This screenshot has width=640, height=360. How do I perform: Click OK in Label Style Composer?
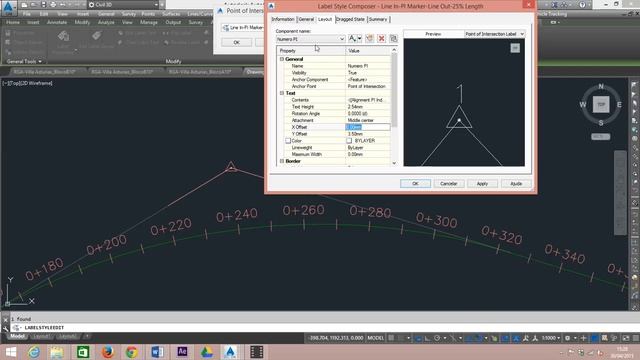pos(415,184)
